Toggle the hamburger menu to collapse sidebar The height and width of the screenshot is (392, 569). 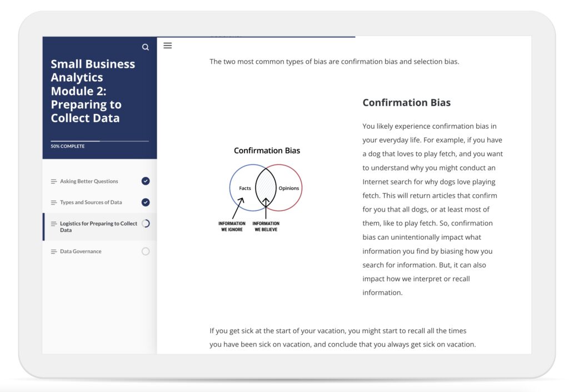pyautogui.click(x=167, y=46)
